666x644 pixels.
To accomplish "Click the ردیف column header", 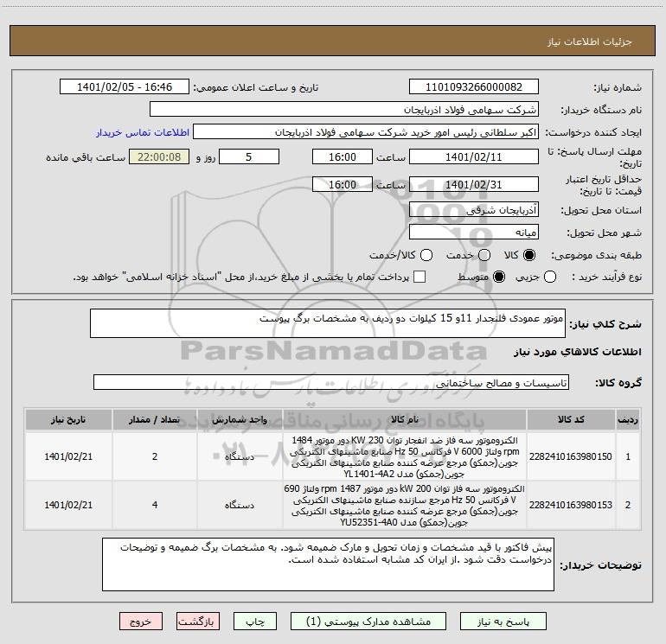I will 628,420.
